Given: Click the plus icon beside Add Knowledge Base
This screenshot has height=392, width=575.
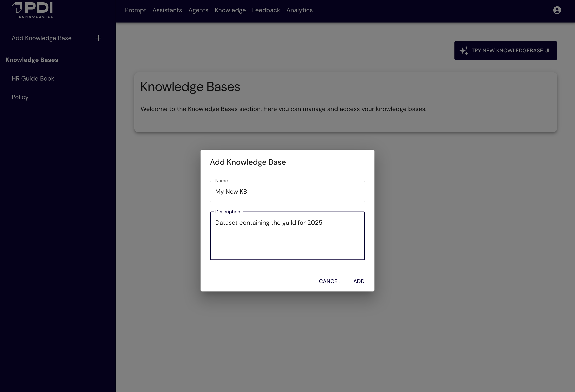Looking at the screenshot, I should (98, 38).
